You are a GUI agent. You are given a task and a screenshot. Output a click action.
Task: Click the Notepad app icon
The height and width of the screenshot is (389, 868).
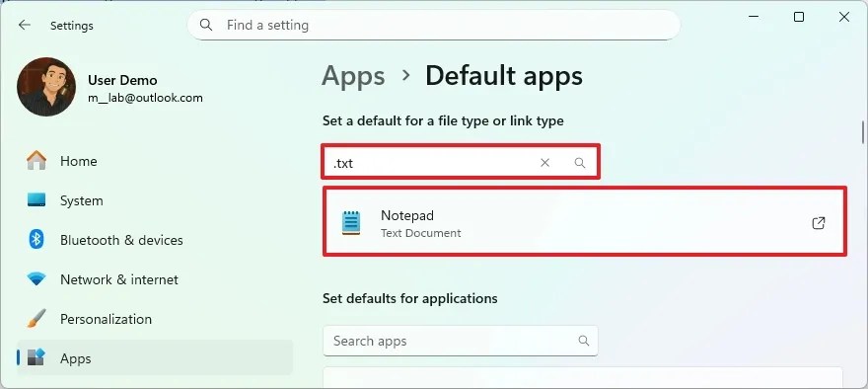351,223
